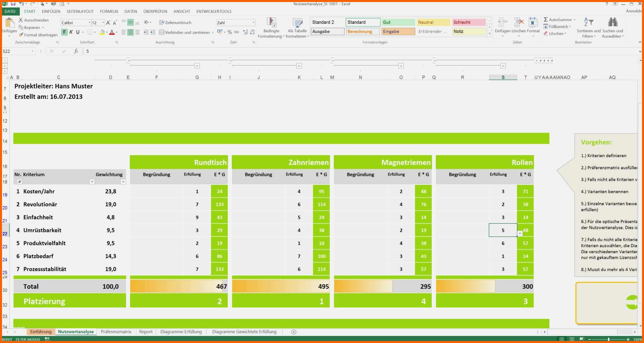Click the Füllbereich button
Screen dimensions: 644x343
click(557, 27)
